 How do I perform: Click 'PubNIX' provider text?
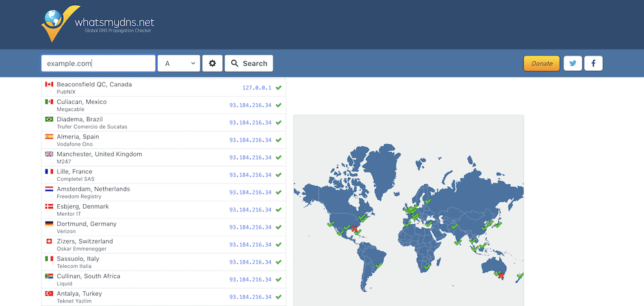coord(66,92)
